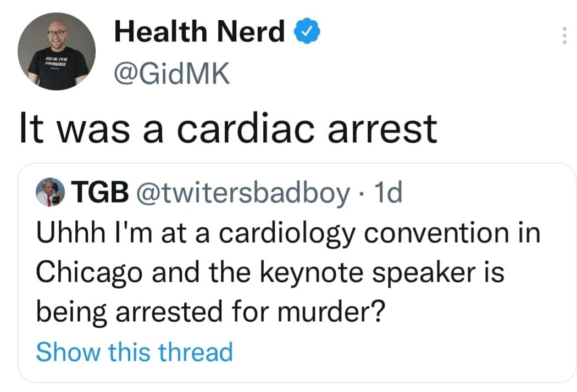
Task: Click the Show this thread link
Action: click(x=134, y=351)
